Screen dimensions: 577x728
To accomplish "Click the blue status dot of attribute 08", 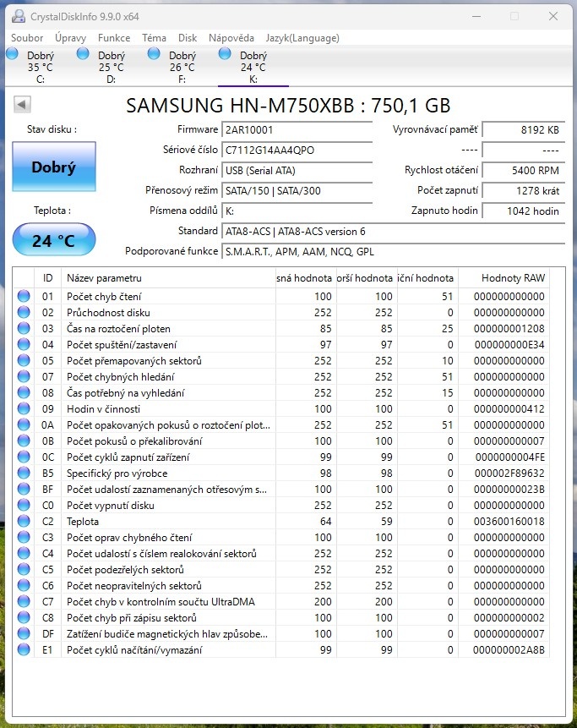I will [x=24, y=393].
